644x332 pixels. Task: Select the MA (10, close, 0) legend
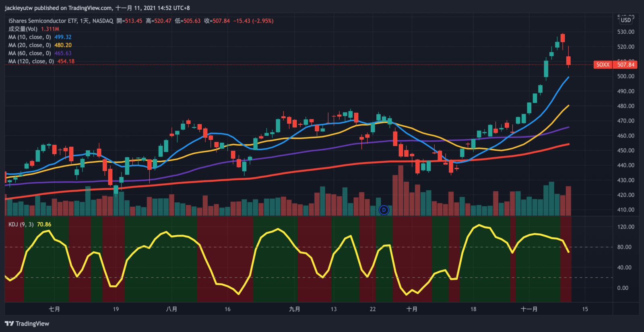tap(30, 37)
